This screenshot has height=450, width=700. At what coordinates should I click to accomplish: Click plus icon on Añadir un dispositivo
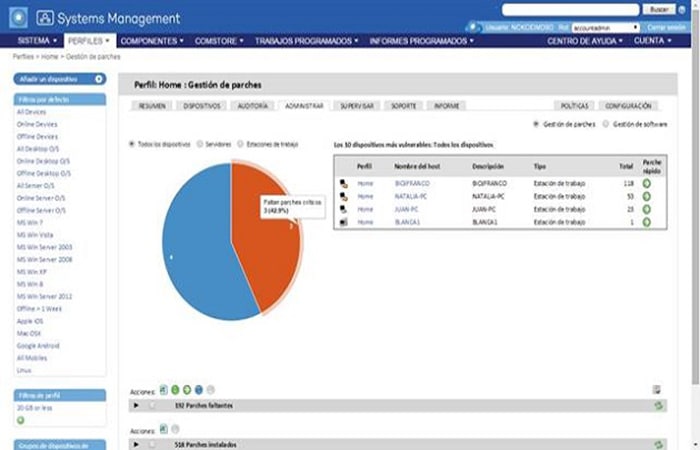click(x=99, y=78)
